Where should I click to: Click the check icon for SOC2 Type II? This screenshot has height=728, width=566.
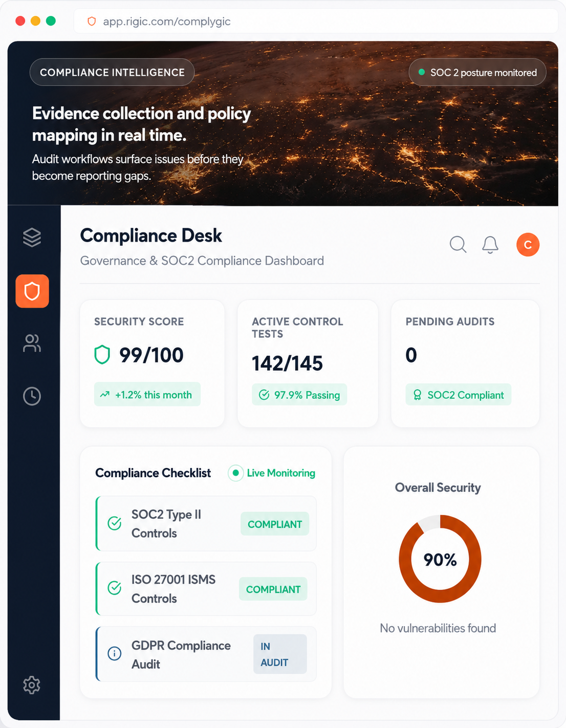click(115, 523)
